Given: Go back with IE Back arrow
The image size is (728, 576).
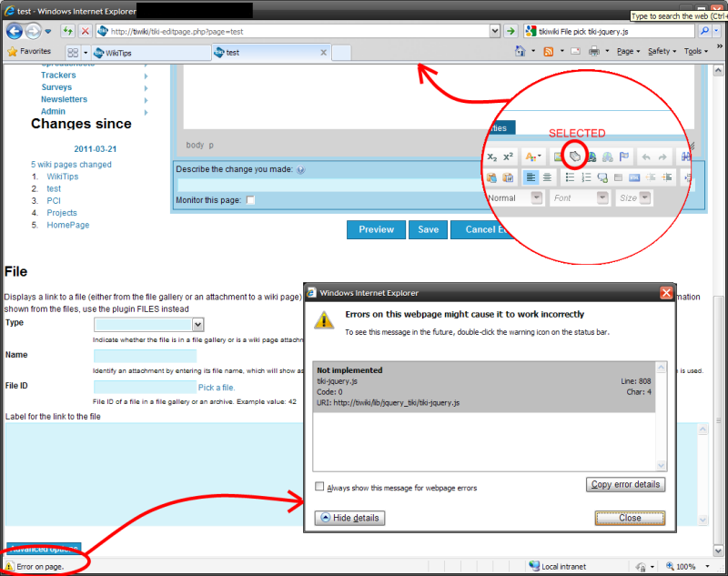Looking at the screenshot, I should pos(15,31).
